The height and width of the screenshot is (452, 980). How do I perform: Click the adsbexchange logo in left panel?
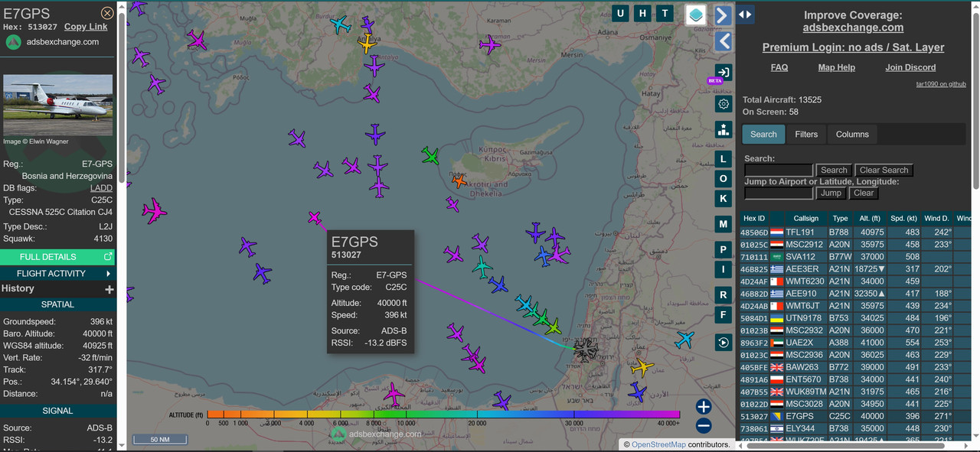click(14, 42)
